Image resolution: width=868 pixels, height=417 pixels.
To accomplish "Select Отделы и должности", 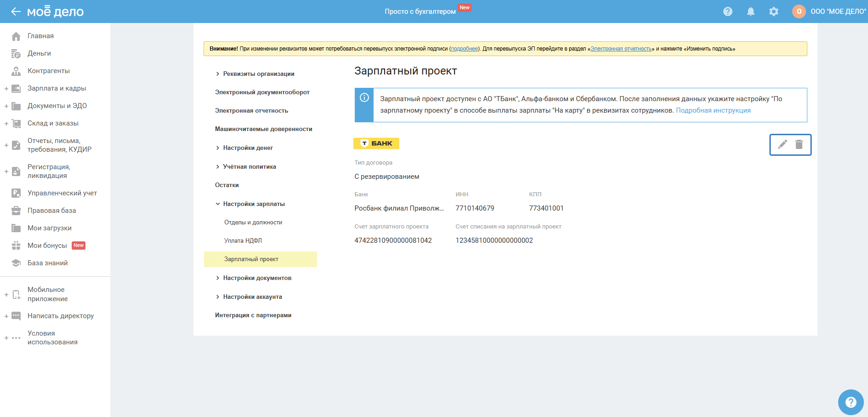I will tap(253, 222).
